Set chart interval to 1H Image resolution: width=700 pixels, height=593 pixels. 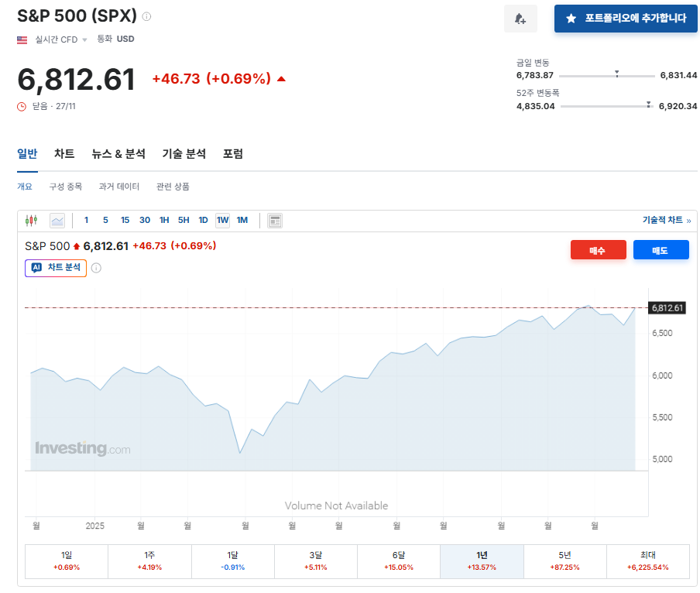[x=164, y=220]
